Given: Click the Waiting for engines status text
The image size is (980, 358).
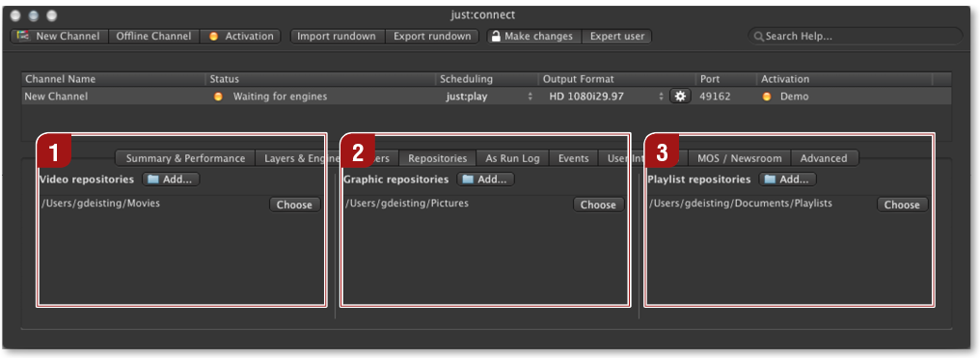Looking at the screenshot, I should [x=280, y=96].
